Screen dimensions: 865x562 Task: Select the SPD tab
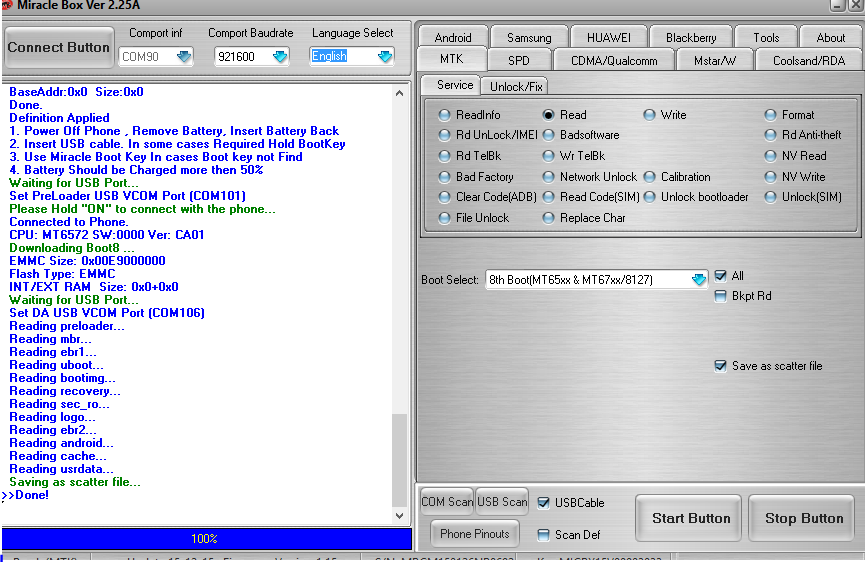[519, 60]
